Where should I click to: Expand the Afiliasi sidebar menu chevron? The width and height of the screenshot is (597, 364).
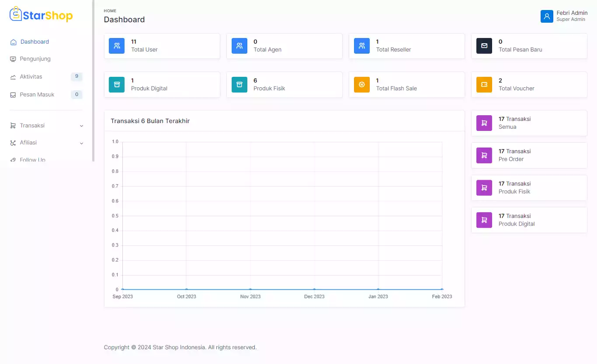[81, 143]
